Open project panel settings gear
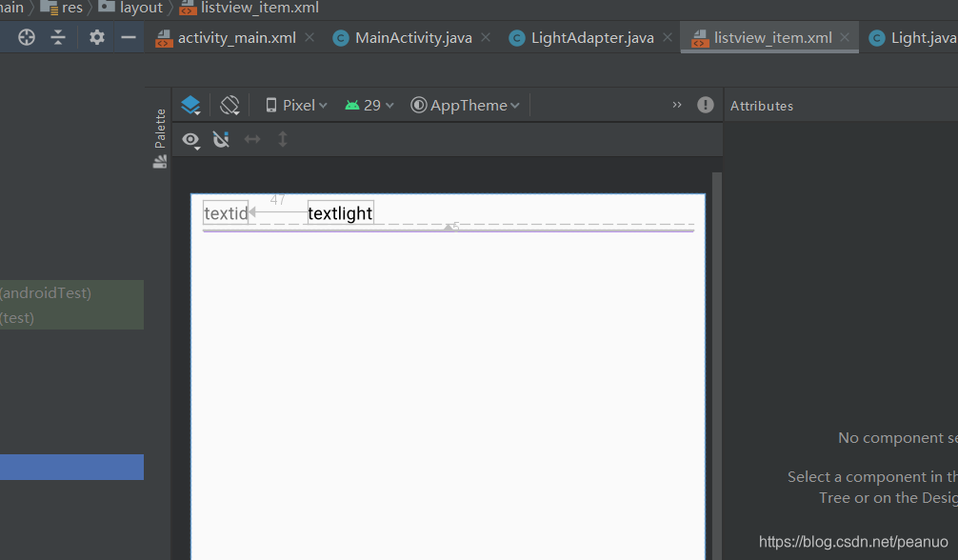 (x=96, y=37)
